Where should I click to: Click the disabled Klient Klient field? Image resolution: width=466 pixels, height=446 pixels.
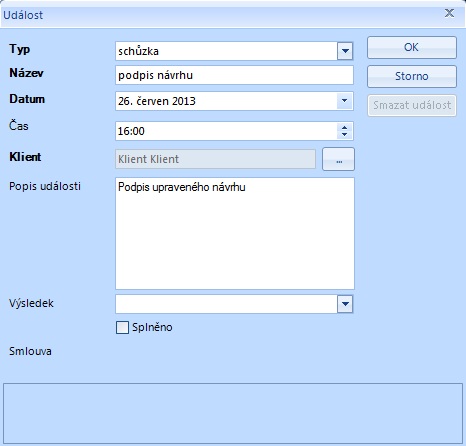[x=215, y=159]
